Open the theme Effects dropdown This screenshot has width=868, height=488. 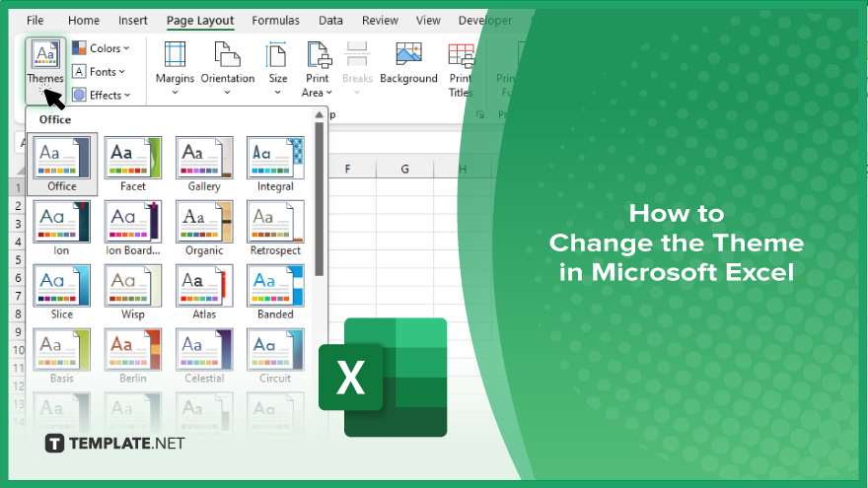[102, 96]
